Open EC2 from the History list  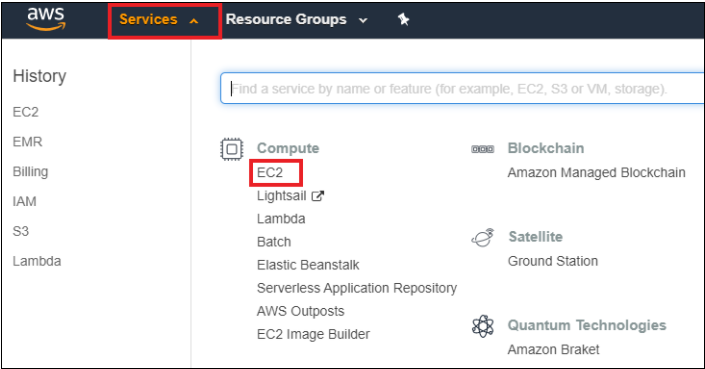tap(26, 112)
